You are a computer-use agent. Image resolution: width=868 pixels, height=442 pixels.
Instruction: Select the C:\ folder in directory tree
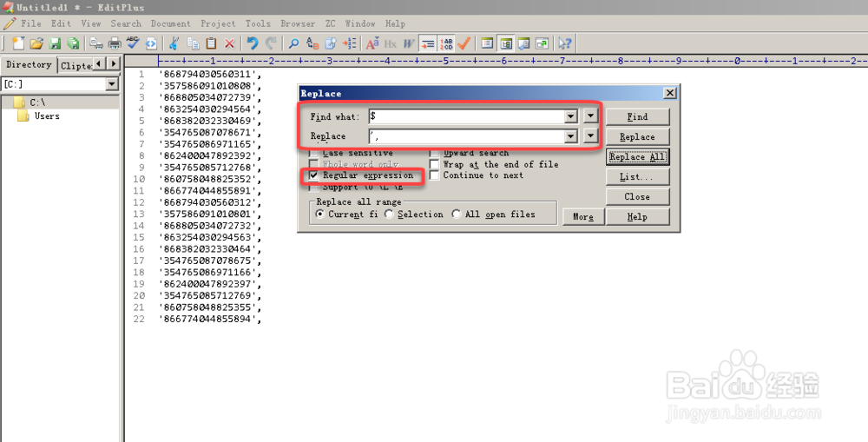[x=37, y=102]
